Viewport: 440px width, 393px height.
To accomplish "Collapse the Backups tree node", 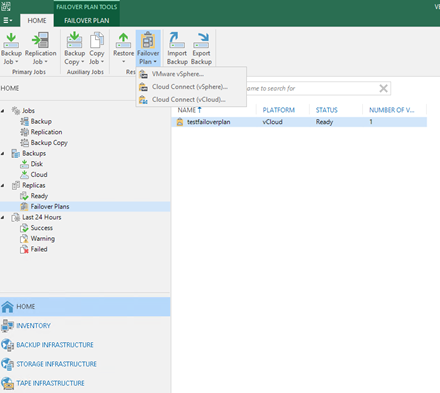I will 3,153.
